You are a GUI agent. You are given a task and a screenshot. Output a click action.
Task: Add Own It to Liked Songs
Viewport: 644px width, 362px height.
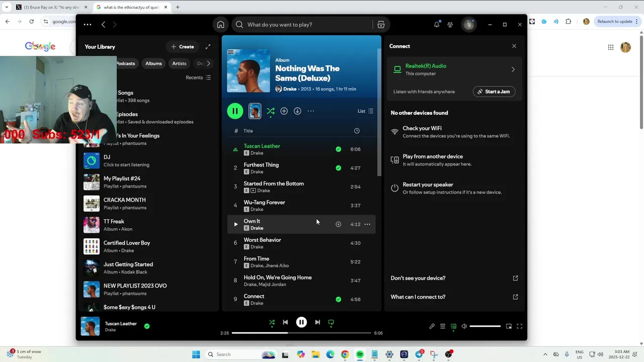338,224
